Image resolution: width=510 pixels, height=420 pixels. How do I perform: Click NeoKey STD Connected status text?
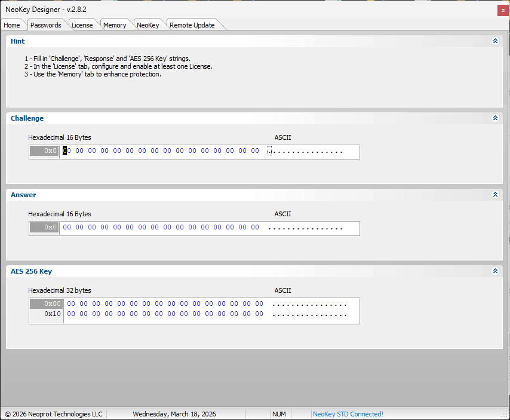348,414
